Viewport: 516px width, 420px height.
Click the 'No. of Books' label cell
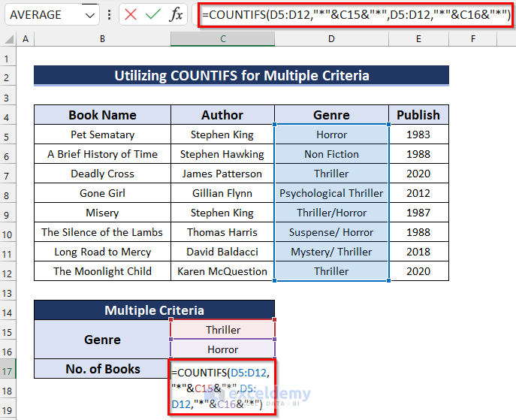point(102,369)
